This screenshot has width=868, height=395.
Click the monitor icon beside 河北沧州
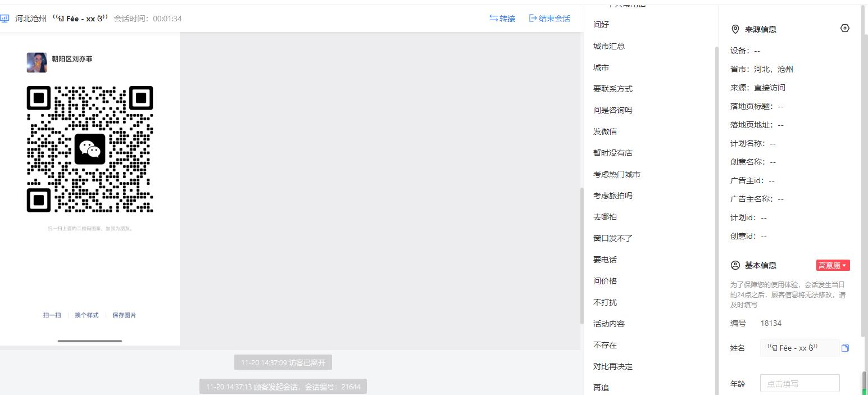(x=4, y=19)
